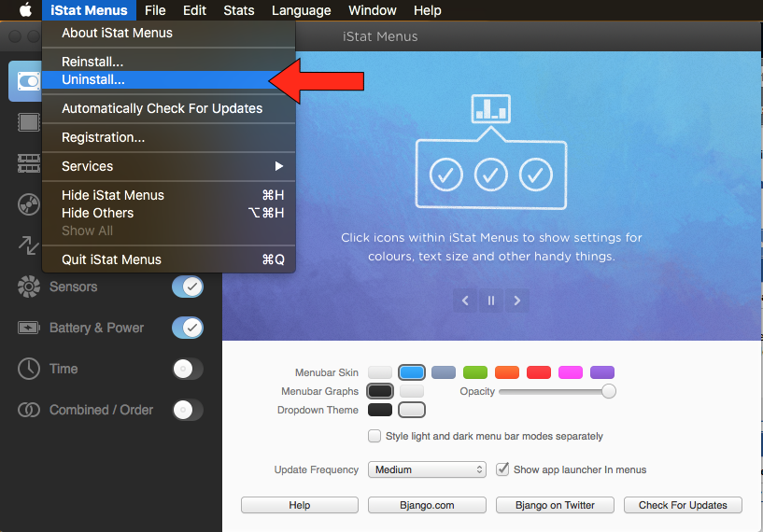Select the light Menubar Graphs swatch
Screen dimensions: 763x532
click(412, 391)
